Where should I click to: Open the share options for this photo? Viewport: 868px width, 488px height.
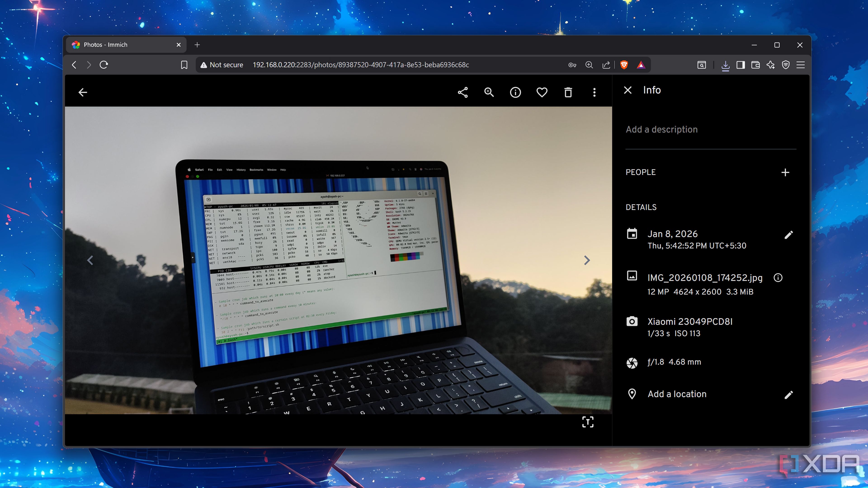(x=463, y=92)
